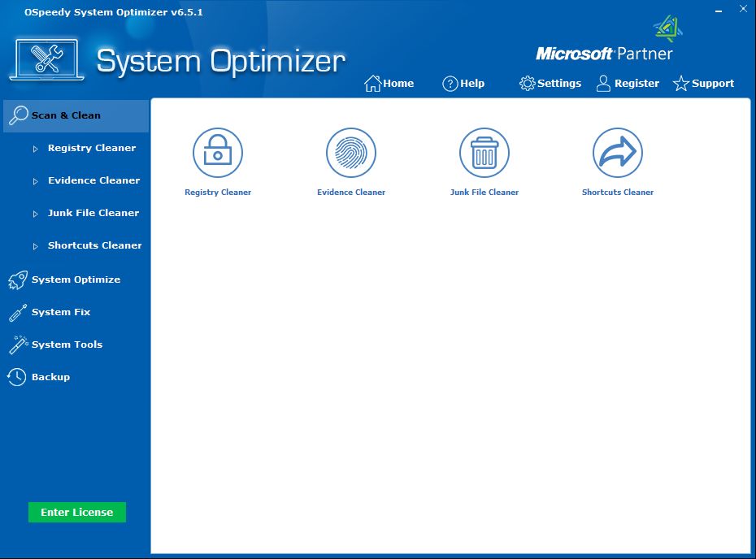The image size is (756, 559).
Task: Select Junk File Cleaner sidebar item
Action: (93, 213)
